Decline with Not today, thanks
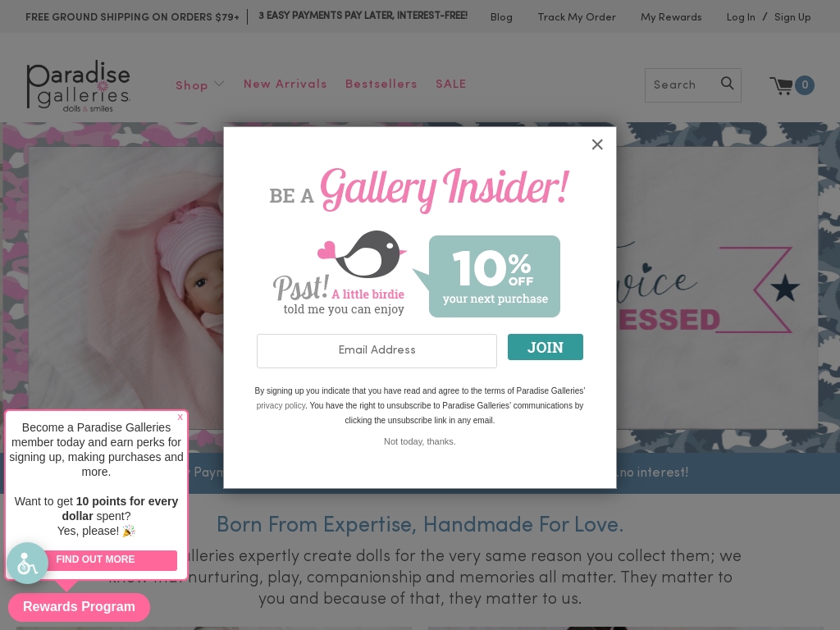The image size is (840, 630). click(419, 441)
